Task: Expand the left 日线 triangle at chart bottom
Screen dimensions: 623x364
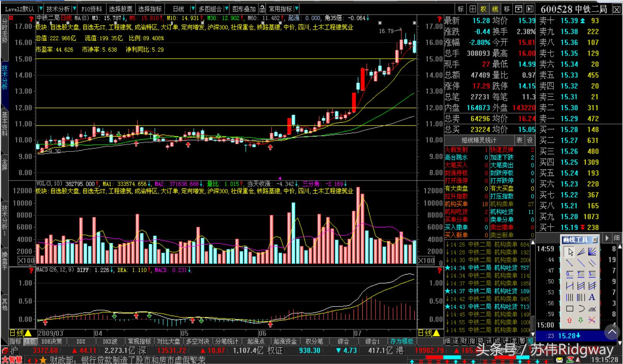Action: pyautogui.click(x=28, y=333)
